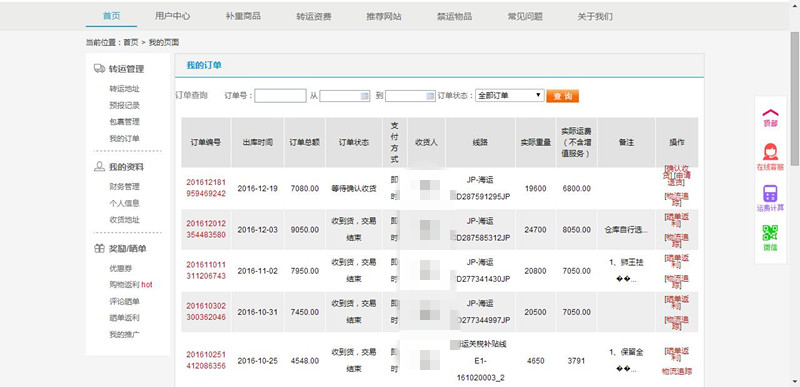Open 我的订单 in the sidebar
The height and width of the screenshot is (387, 800).
click(x=124, y=138)
